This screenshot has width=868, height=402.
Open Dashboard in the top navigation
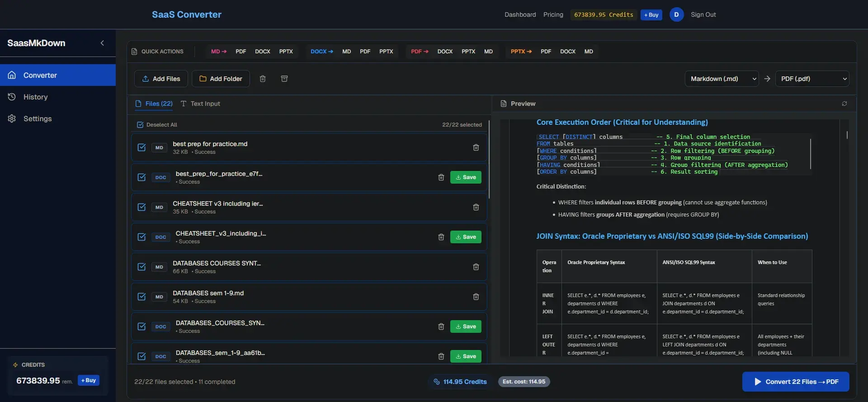pos(520,14)
